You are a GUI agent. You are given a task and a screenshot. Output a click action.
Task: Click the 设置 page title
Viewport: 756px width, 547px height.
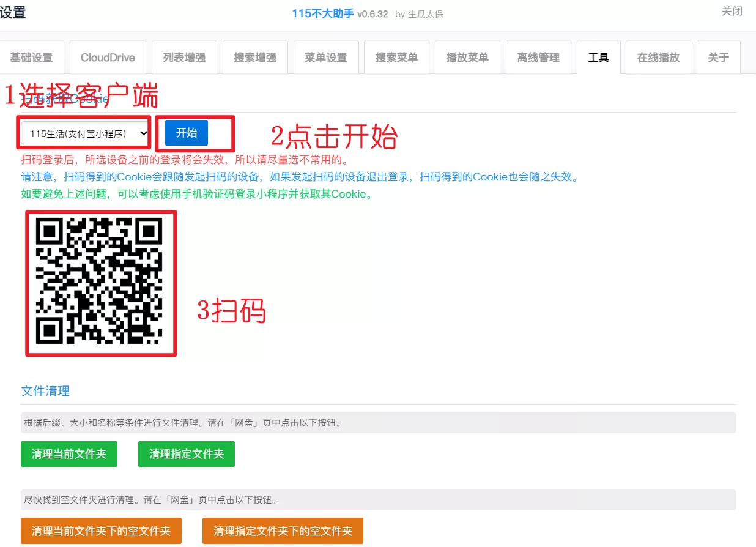13,12
